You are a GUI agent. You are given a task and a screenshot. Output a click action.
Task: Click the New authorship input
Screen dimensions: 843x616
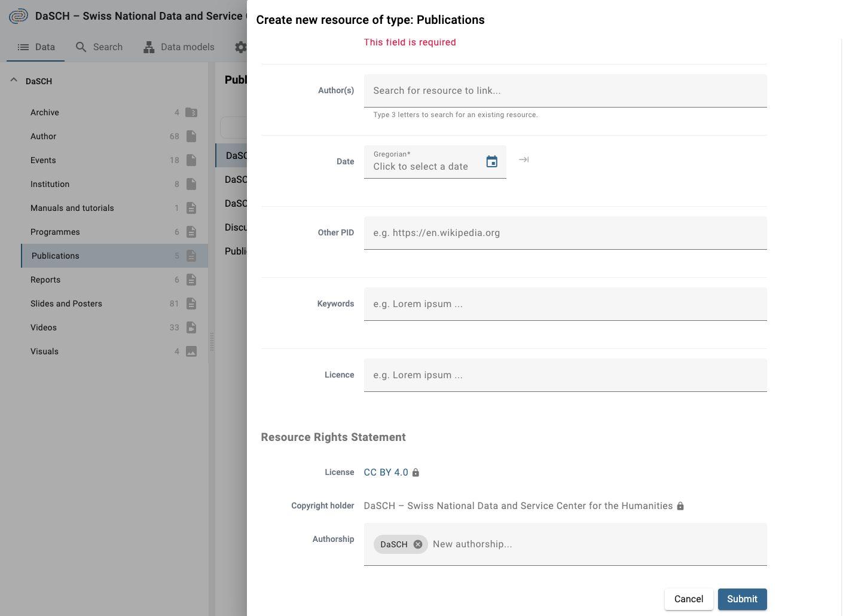coord(595,544)
